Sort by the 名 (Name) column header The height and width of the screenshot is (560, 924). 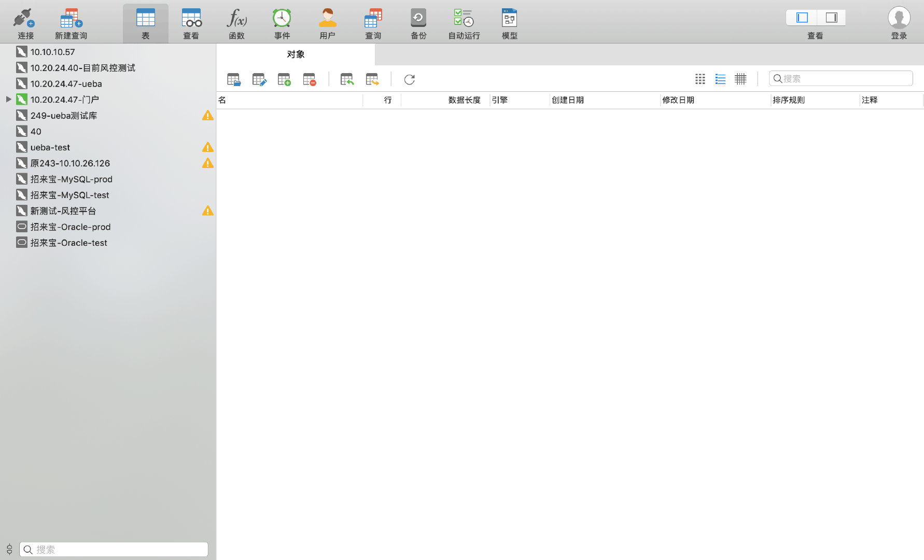289,100
